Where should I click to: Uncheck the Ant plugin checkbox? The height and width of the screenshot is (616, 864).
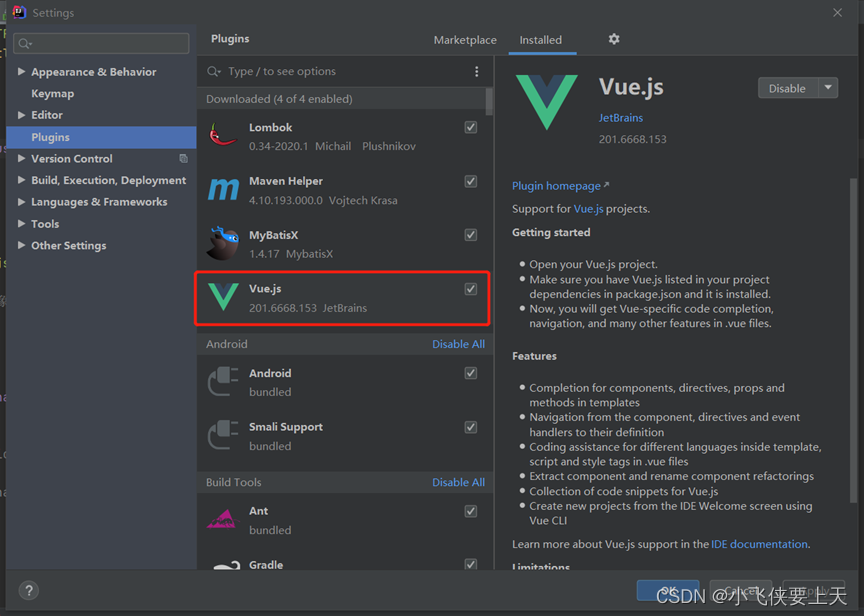click(471, 511)
